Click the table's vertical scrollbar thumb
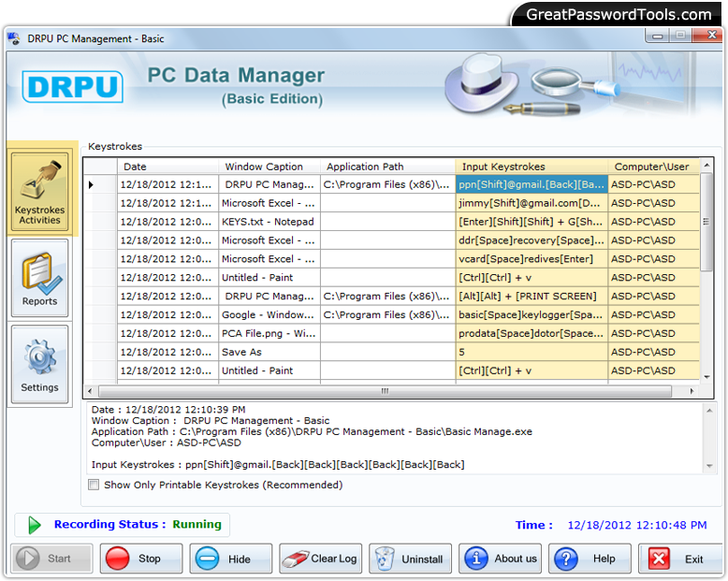728x581 pixels. [706, 222]
